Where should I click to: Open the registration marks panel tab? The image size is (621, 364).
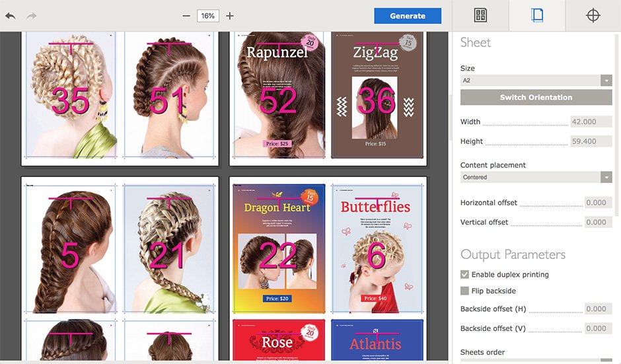click(593, 15)
